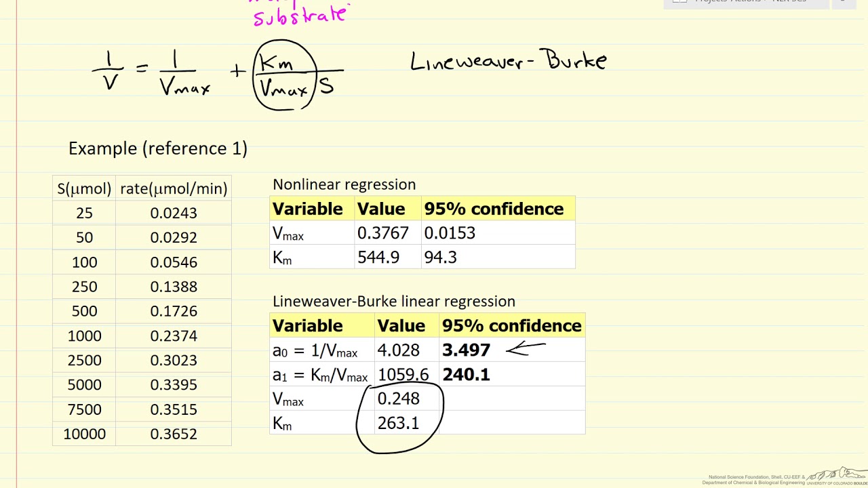This screenshot has height=488, width=868.
Task: Click the confidence value 0.0153
Action: 450,233
